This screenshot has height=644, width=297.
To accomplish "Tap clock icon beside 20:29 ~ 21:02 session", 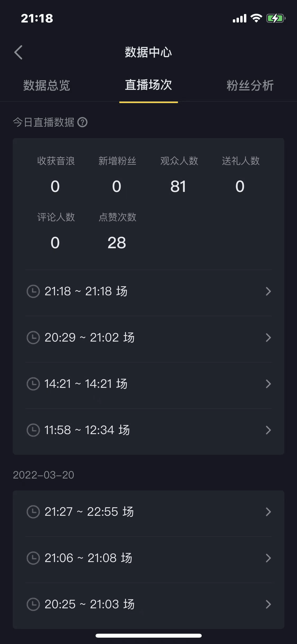I will 33,338.
